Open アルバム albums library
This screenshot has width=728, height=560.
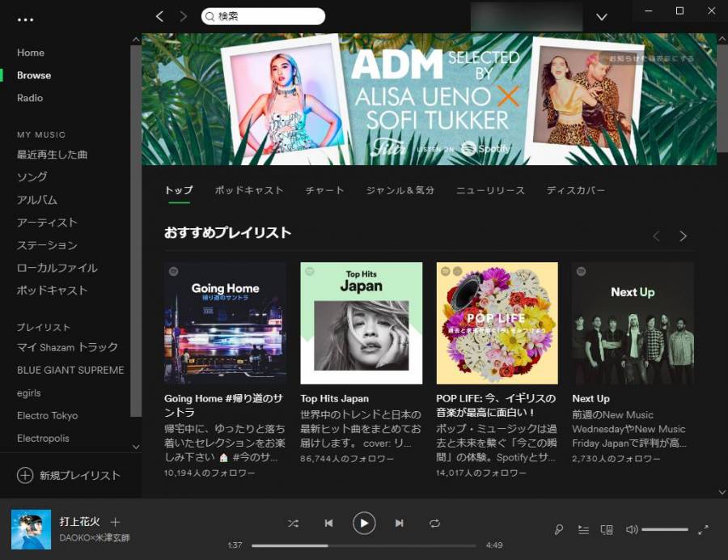37,200
